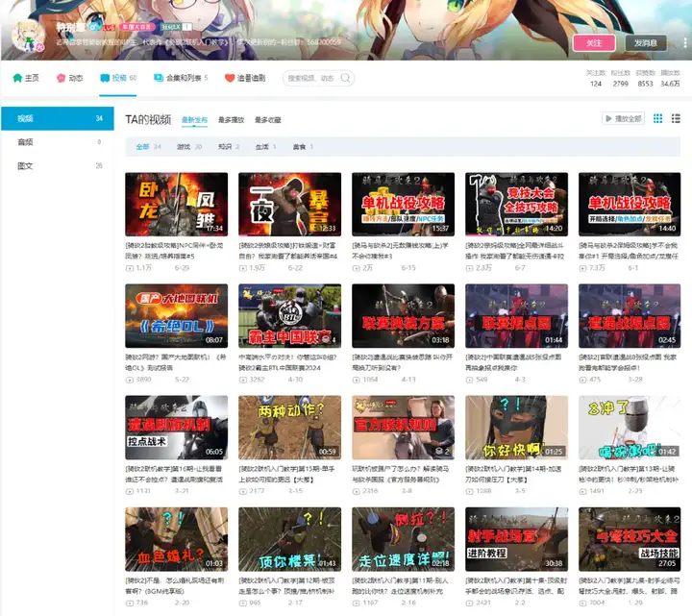Open the 希绝OL video thumbnail
The height and width of the screenshot is (616, 692).
(x=177, y=316)
